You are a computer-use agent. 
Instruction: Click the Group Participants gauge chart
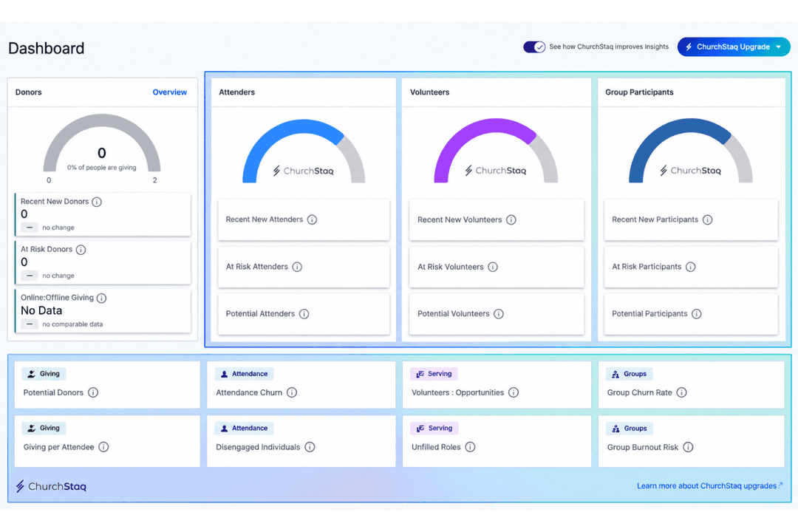pos(691,151)
